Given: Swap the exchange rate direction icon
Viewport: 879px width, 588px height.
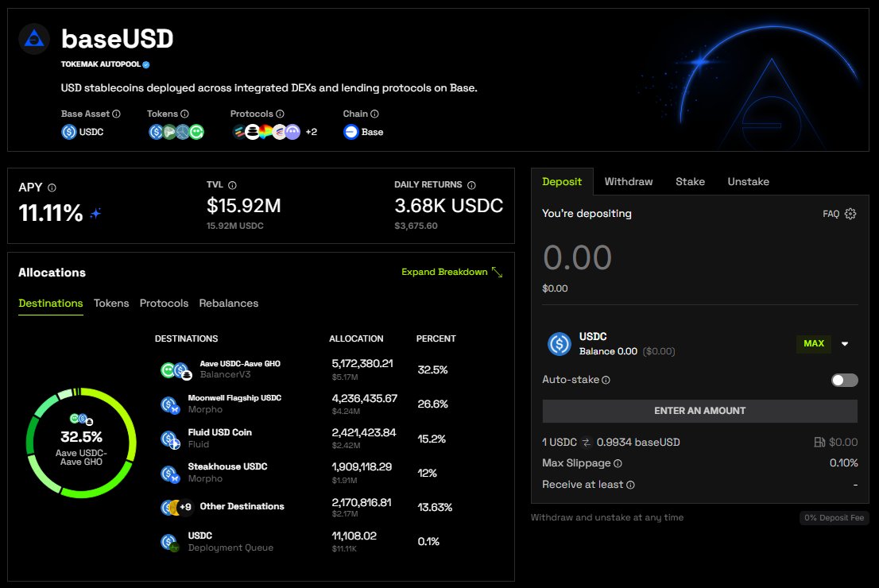Looking at the screenshot, I should coord(587,443).
